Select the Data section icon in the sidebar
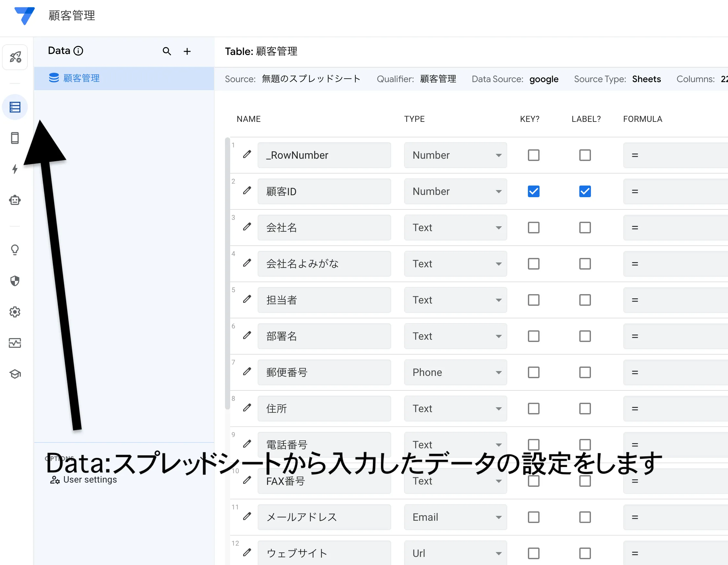 click(15, 107)
